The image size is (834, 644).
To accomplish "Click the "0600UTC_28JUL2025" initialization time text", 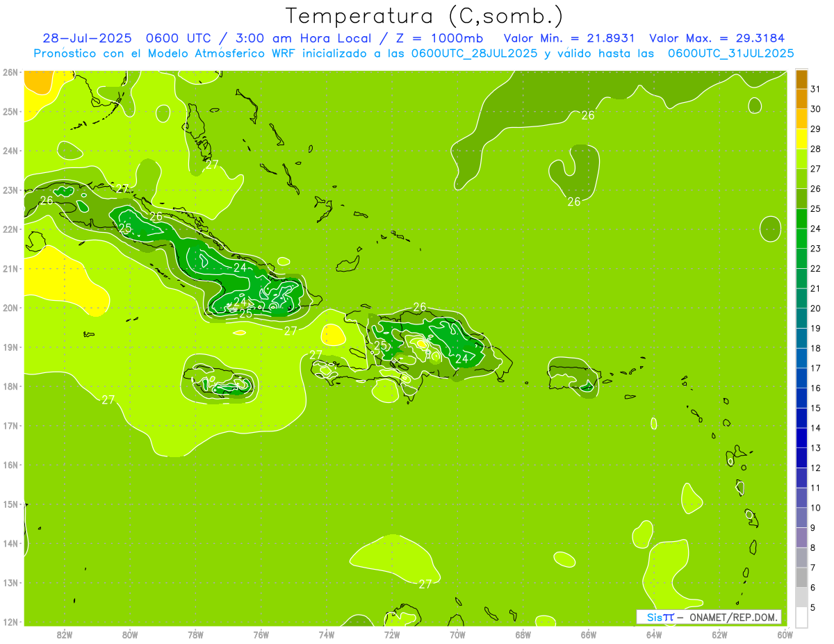I will [x=474, y=53].
